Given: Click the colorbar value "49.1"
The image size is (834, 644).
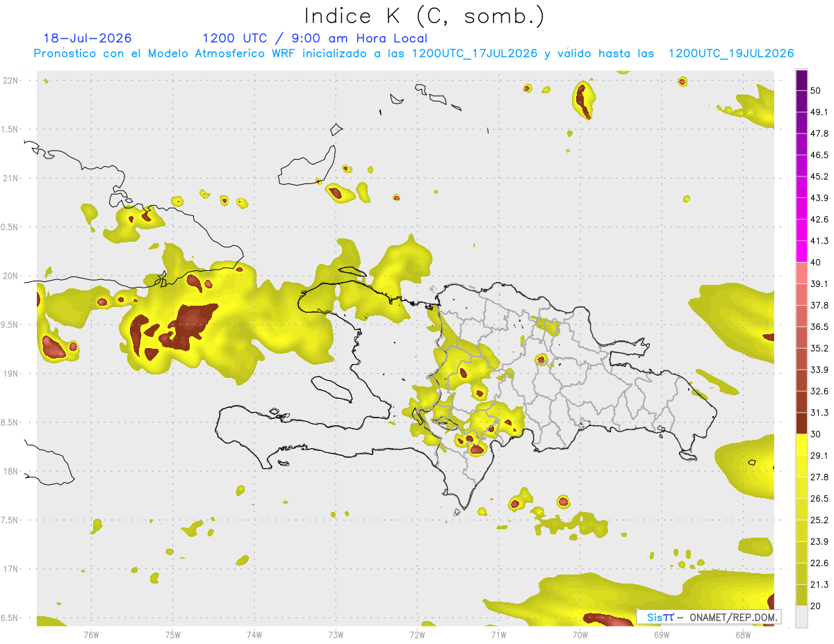Looking at the screenshot, I should [819, 112].
